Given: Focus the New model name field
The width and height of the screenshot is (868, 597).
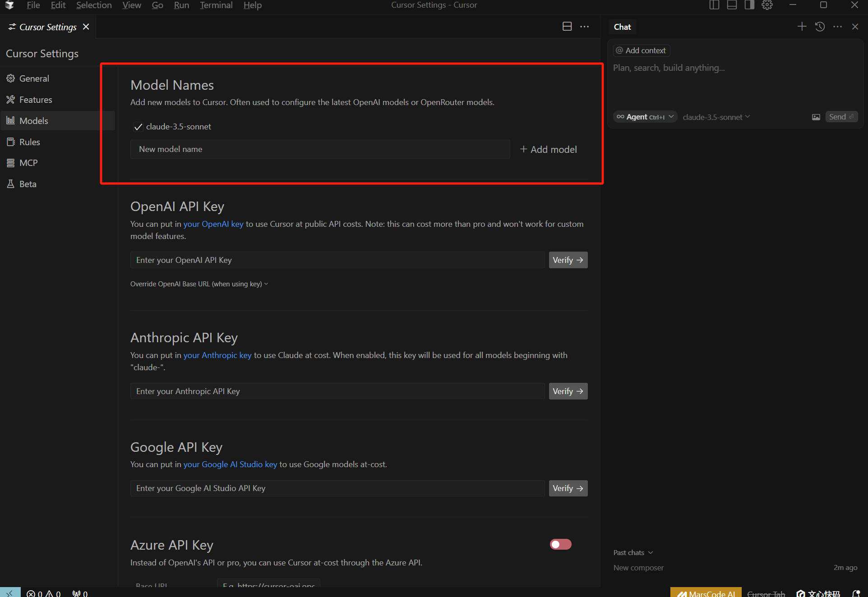Looking at the screenshot, I should click(x=320, y=149).
